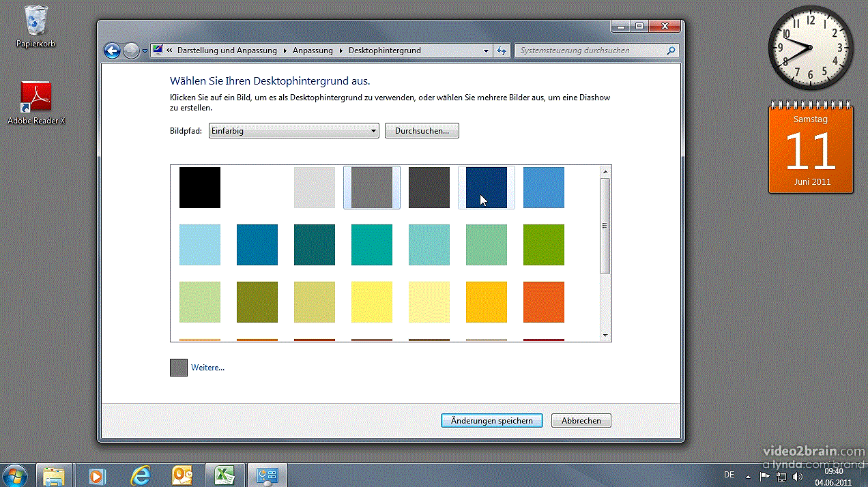Viewport: 868px width, 487px height.
Task: Click Änderungen speichern button
Action: point(491,421)
